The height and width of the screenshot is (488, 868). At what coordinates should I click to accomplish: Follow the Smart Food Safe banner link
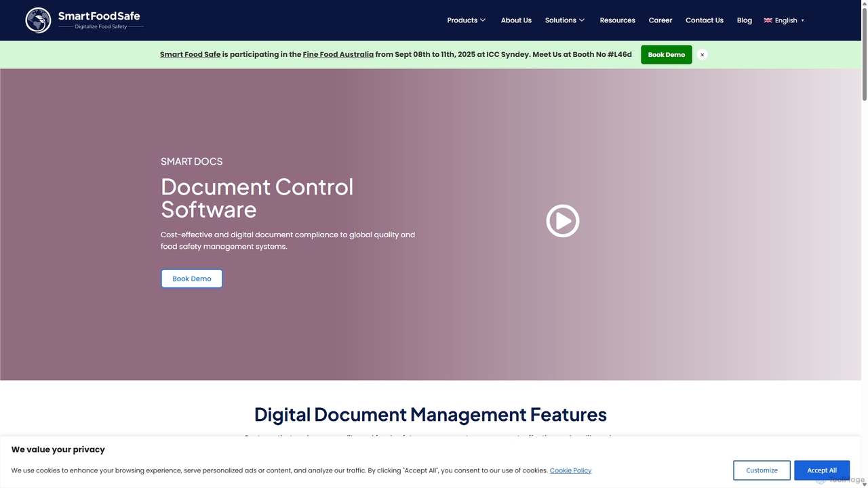190,55
